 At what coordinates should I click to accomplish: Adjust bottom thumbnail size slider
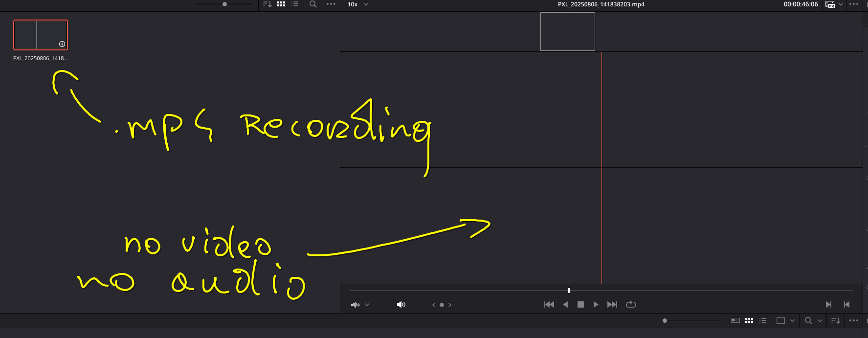[x=665, y=321]
